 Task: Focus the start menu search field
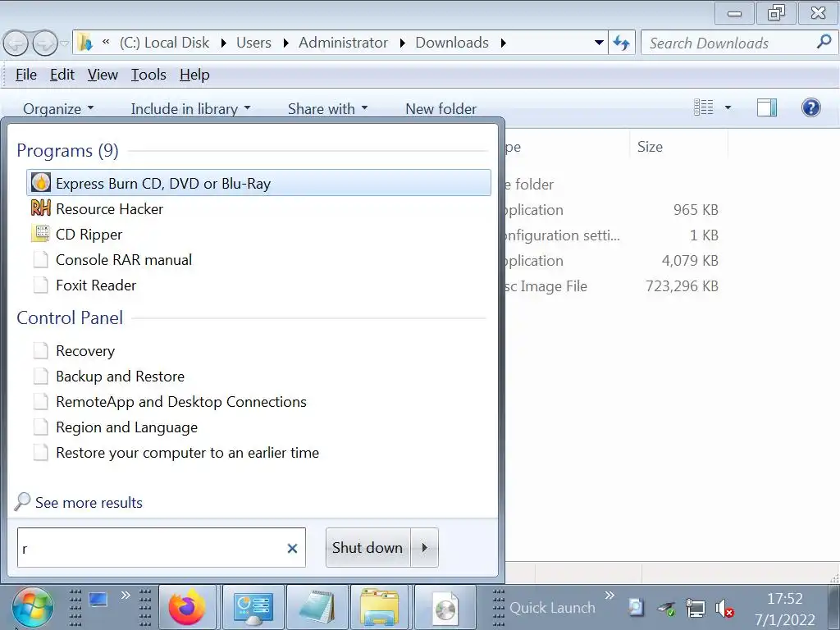pyautogui.click(x=162, y=547)
